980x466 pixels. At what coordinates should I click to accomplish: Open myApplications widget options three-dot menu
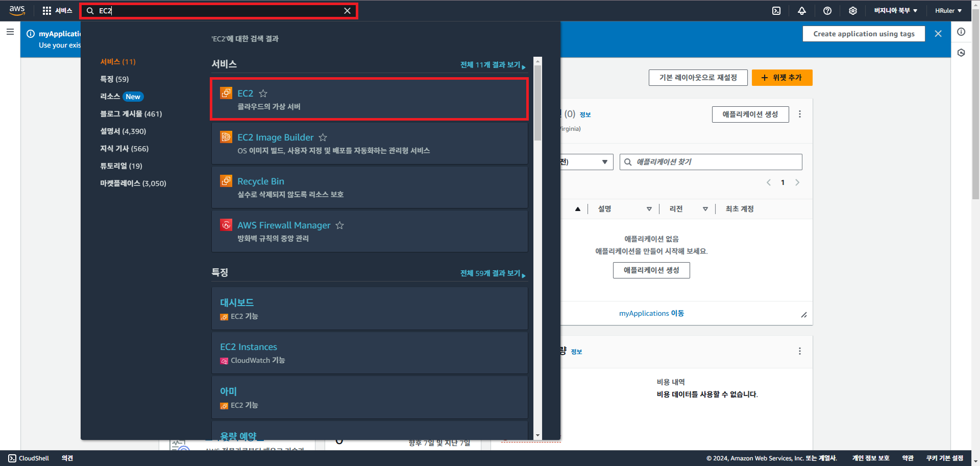click(x=800, y=114)
